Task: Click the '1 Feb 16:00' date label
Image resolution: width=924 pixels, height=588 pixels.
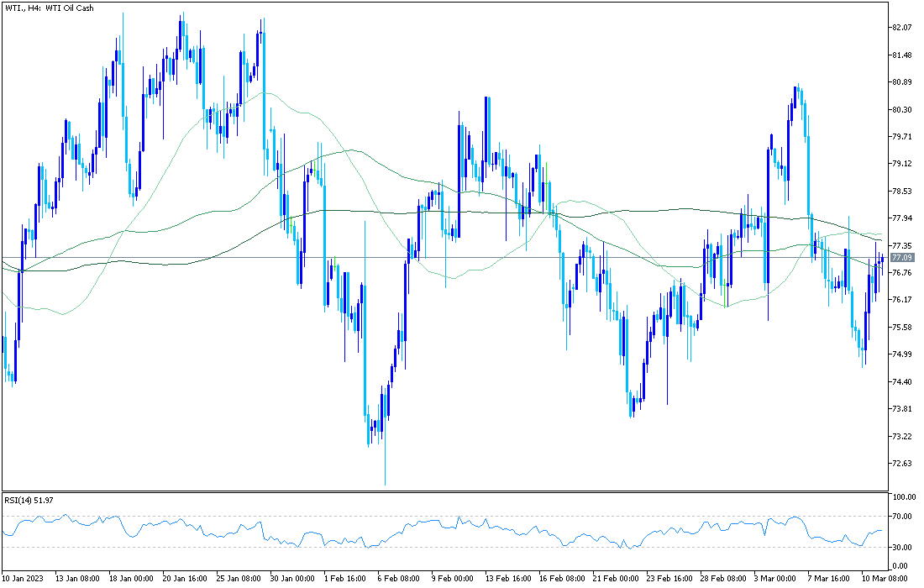Action: click(x=344, y=579)
